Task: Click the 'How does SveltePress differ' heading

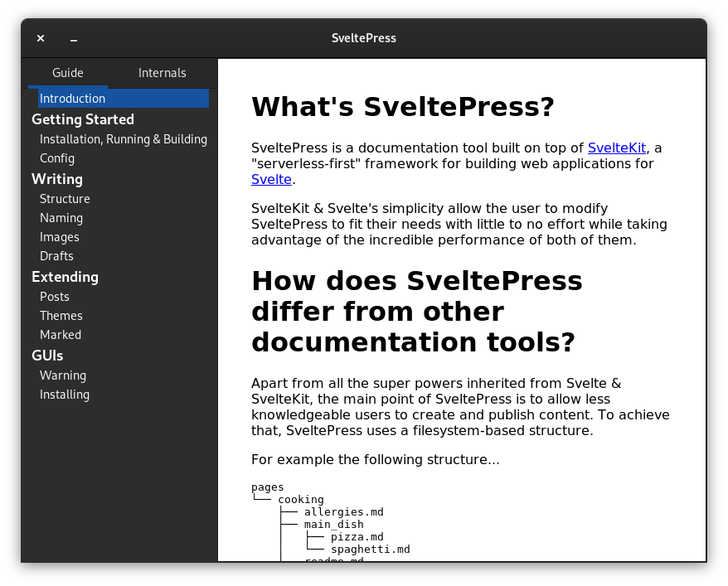Action: [x=416, y=312]
